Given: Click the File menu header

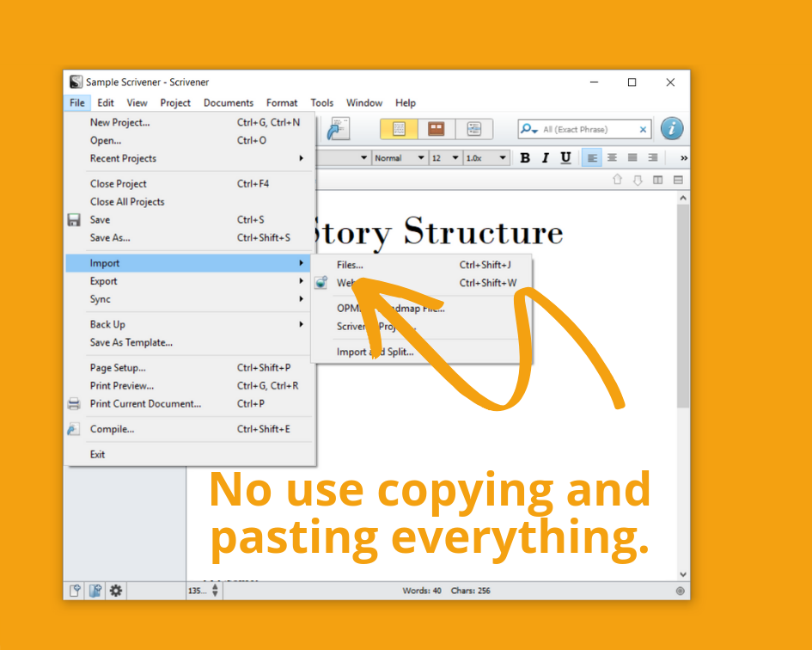Looking at the screenshot, I should (77, 102).
